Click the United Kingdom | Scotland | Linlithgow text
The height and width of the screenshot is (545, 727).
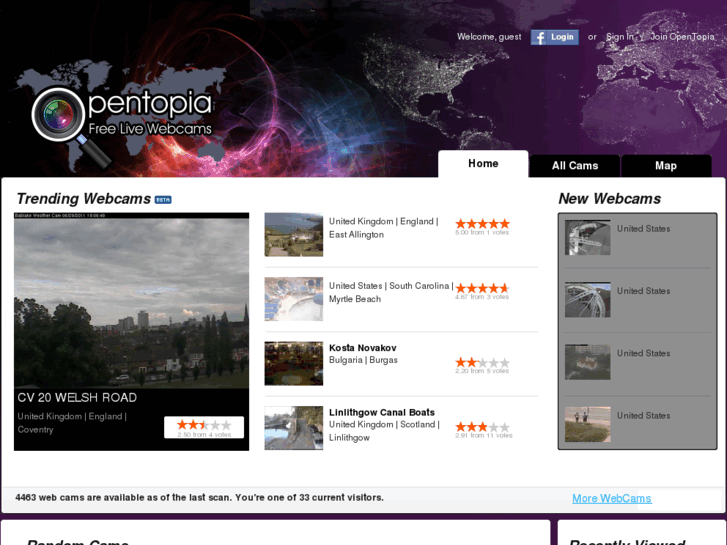point(384,431)
